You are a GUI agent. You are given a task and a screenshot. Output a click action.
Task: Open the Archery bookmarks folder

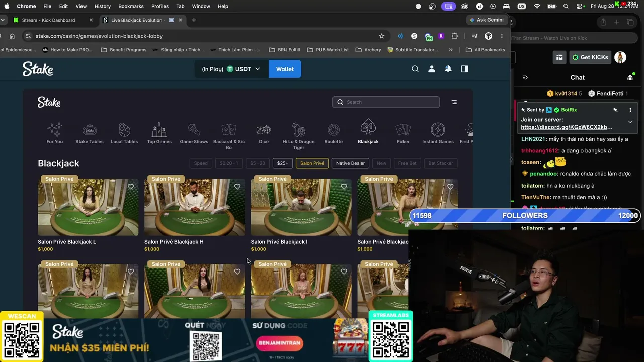tap(368, 50)
